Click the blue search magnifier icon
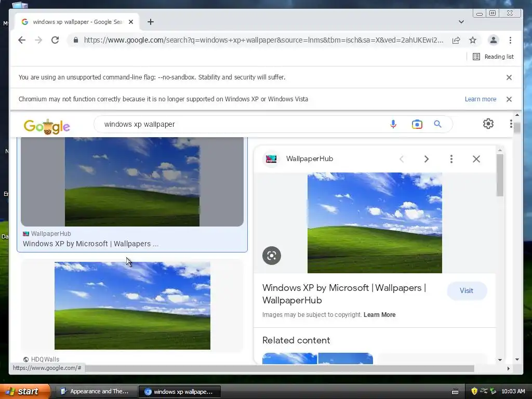 (x=437, y=124)
